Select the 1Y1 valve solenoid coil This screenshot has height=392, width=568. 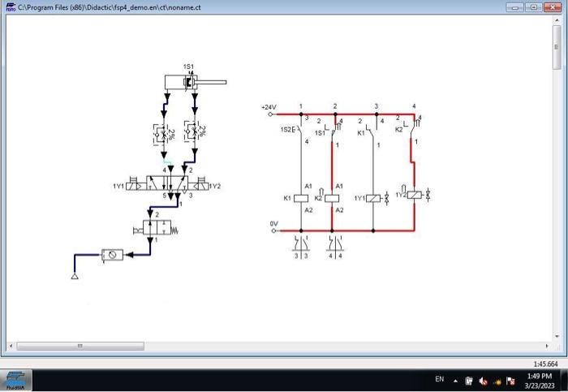click(373, 198)
